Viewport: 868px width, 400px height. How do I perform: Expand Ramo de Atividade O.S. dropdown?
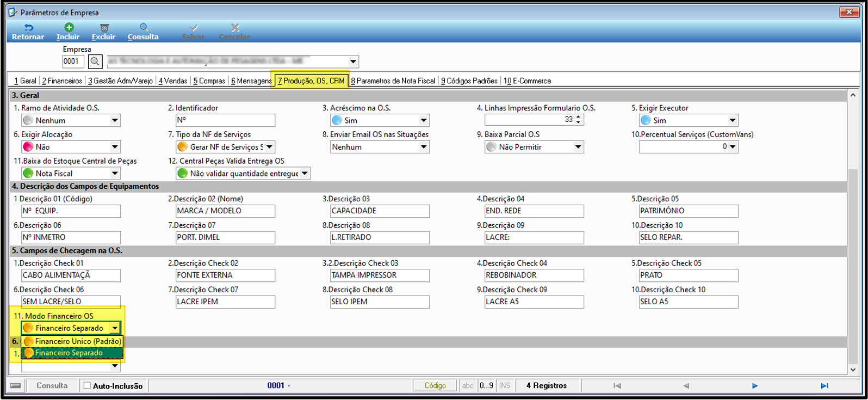pyautogui.click(x=115, y=120)
